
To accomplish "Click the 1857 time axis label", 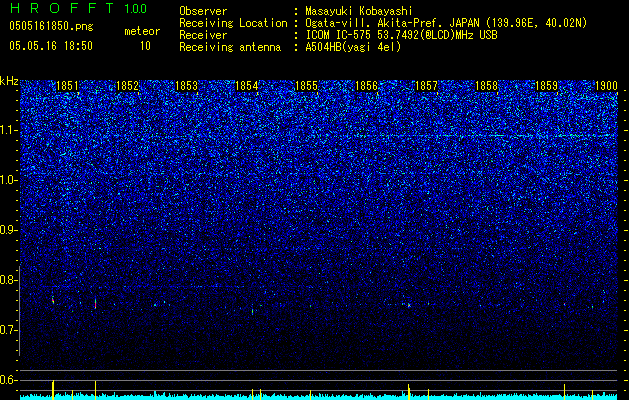I will [x=426, y=86].
